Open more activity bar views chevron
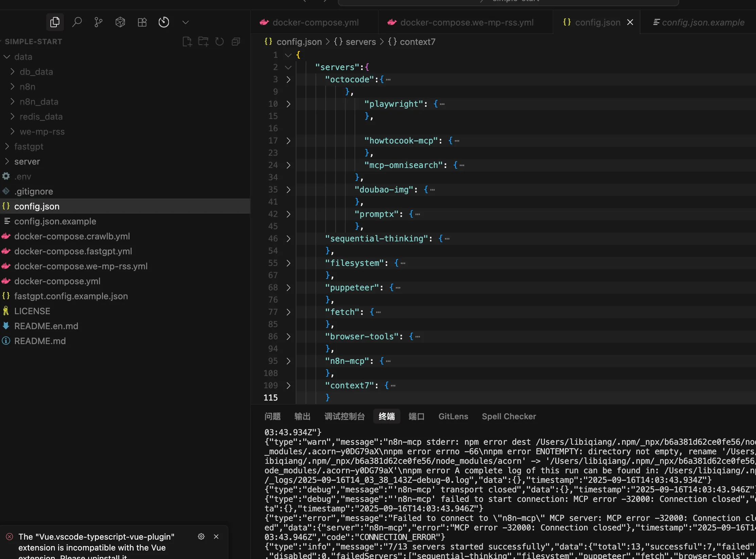 pyautogui.click(x=185, y=22)
